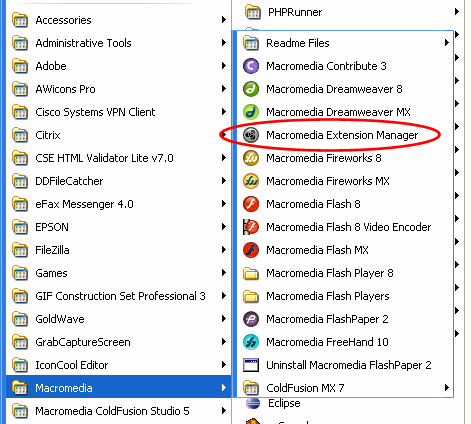The width and height of the screenshot is (471, 424).
Task: Click the Uninstall FlashPaper 2 window icon
Action: click(251, 365)
